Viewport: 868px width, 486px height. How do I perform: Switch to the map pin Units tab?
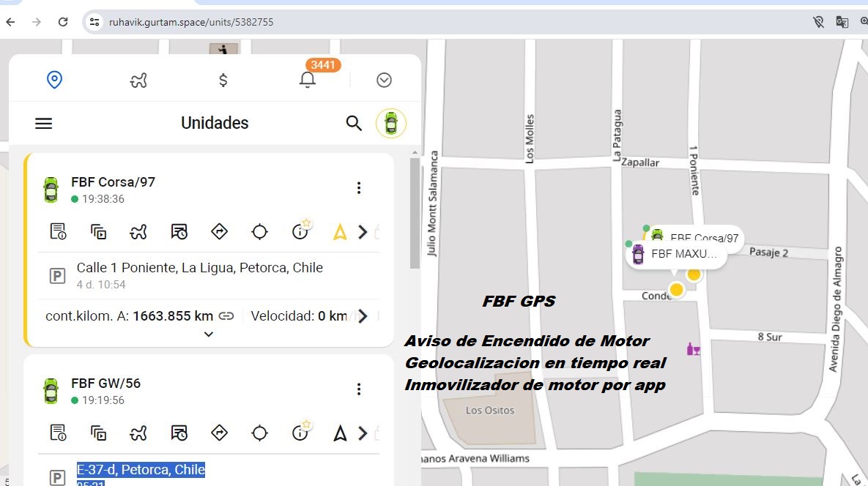click(54, 80)
